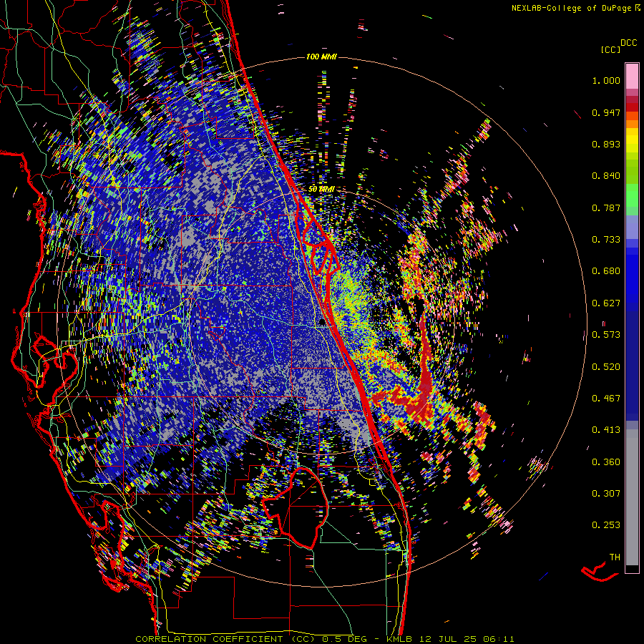Pick the black swatch at legend bottom
The width and height of the screenshot is (644, 644).
point(632,569)
